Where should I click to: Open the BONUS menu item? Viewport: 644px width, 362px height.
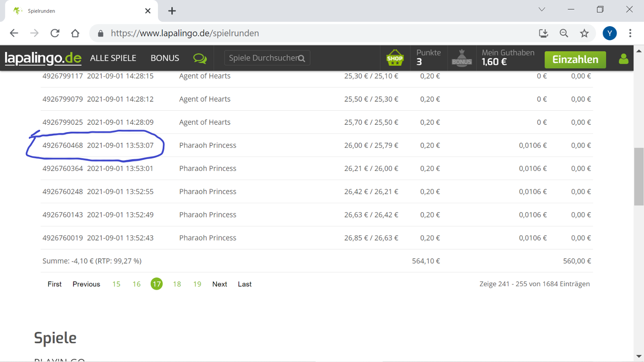(x=164, y=58)
